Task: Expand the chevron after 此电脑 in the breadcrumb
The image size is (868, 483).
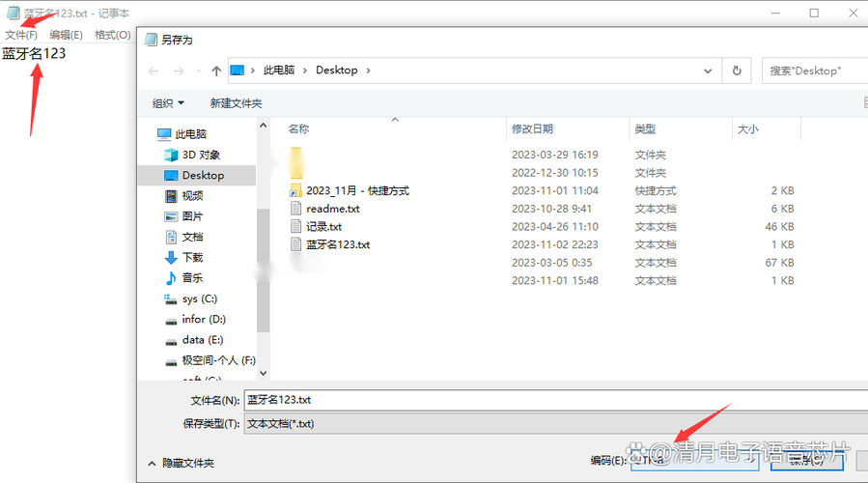Action: click(305, 71)
